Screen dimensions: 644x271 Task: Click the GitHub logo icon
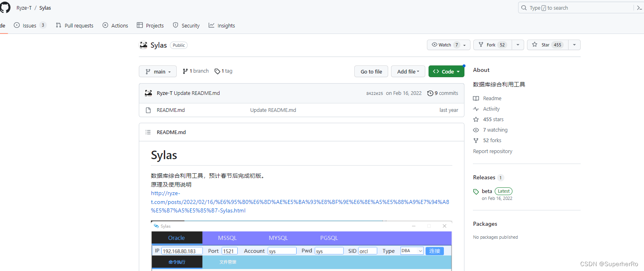pyautogui.click(x=5, y=8)
